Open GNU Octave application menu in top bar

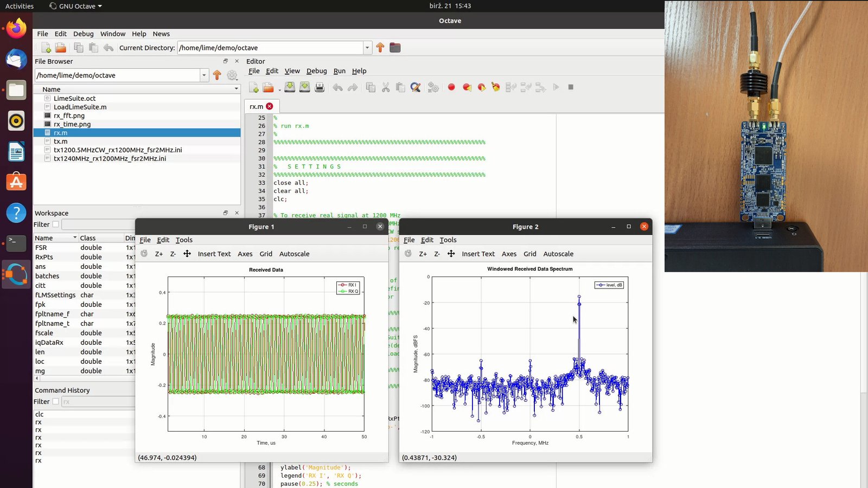75,6
